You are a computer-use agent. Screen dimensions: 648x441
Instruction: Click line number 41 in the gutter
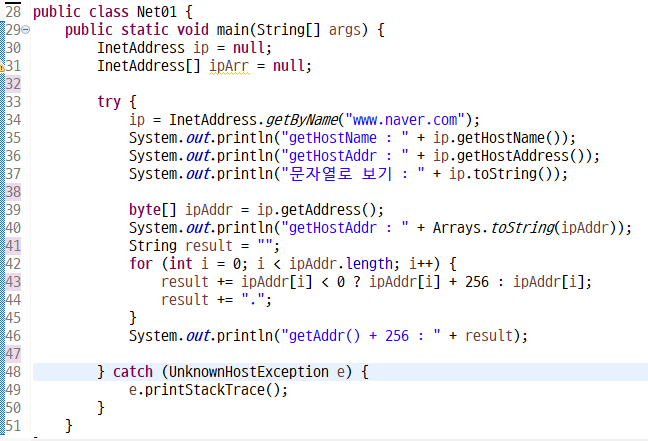(13, 246)
